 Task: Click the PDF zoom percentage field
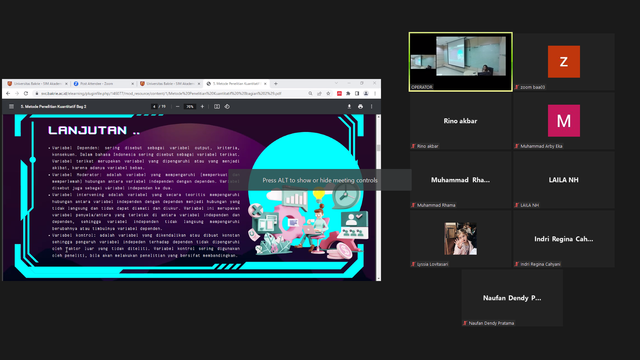190,107
